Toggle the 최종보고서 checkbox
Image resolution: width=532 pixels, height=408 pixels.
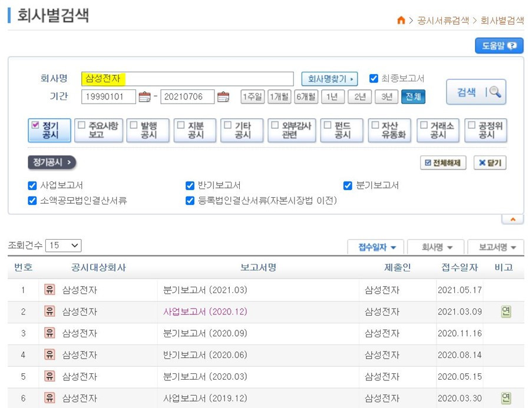373,77
